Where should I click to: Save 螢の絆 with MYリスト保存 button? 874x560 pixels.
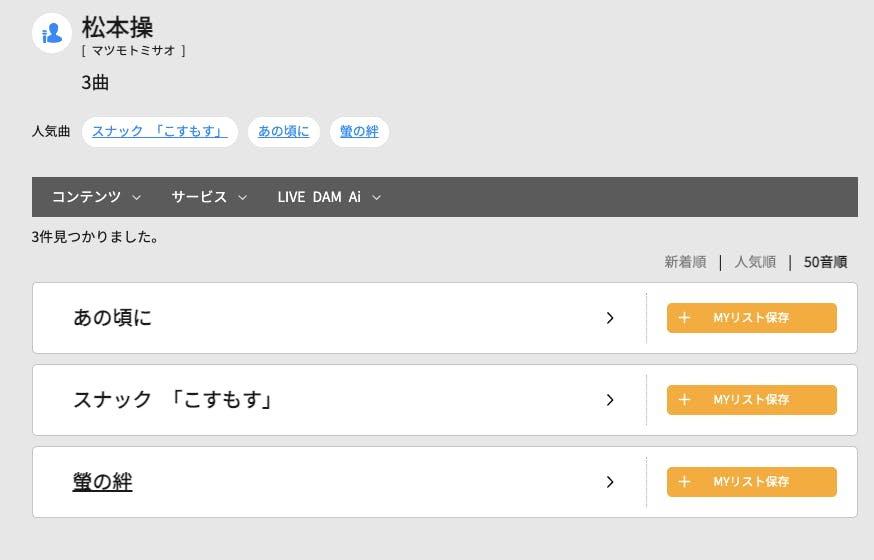tap(751, 482)
